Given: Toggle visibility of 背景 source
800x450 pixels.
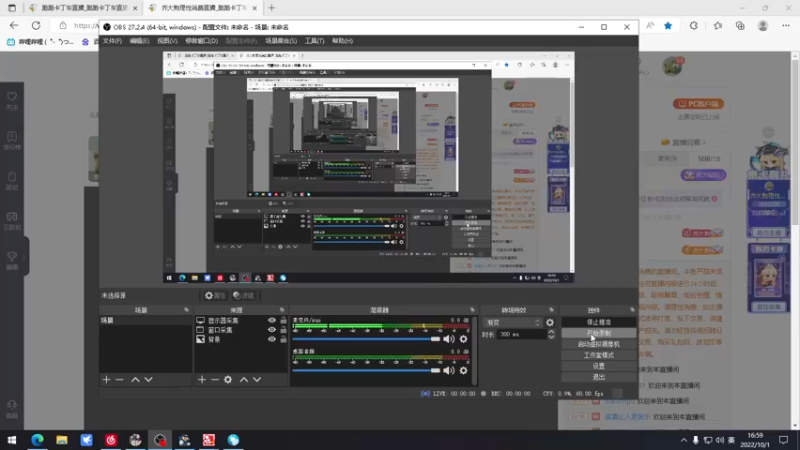Looking at the screenshot, I should pos(271,339).
